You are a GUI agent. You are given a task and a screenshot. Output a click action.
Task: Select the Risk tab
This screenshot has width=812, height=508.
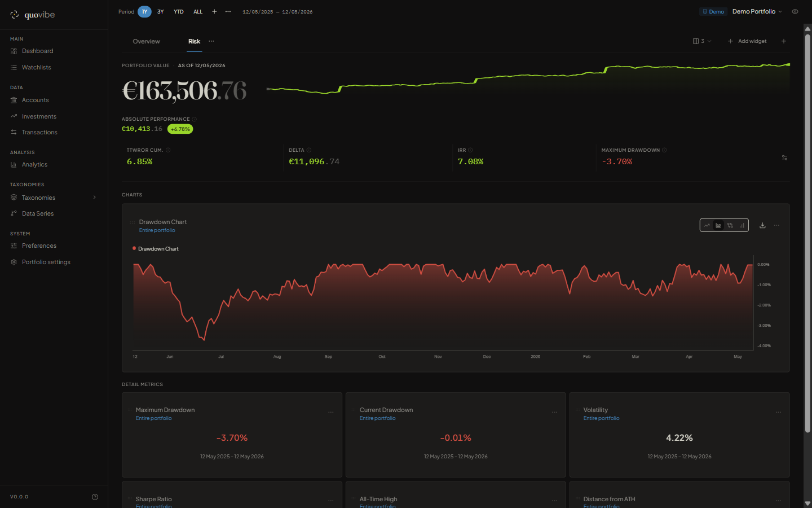pyautogui.click(x=194, y=41)
